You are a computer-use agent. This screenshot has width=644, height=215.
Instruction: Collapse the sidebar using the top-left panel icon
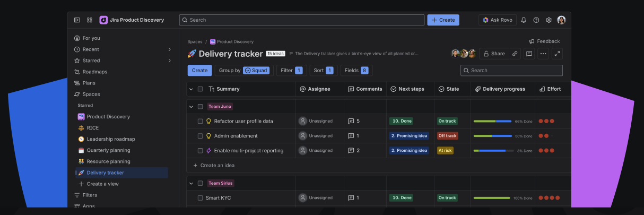(77, 20)
